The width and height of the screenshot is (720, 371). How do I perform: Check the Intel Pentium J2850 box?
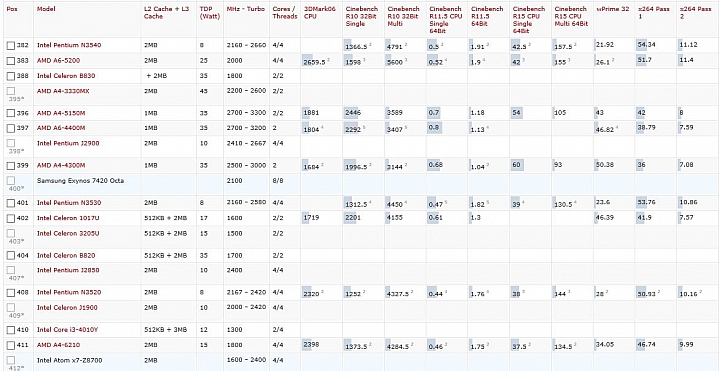[x=11, y=270]
